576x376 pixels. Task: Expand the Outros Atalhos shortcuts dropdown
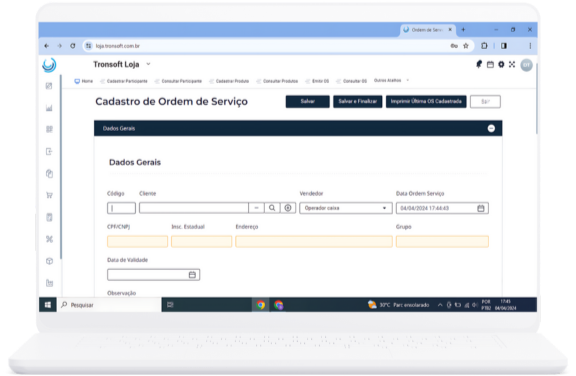click(391, 80)
